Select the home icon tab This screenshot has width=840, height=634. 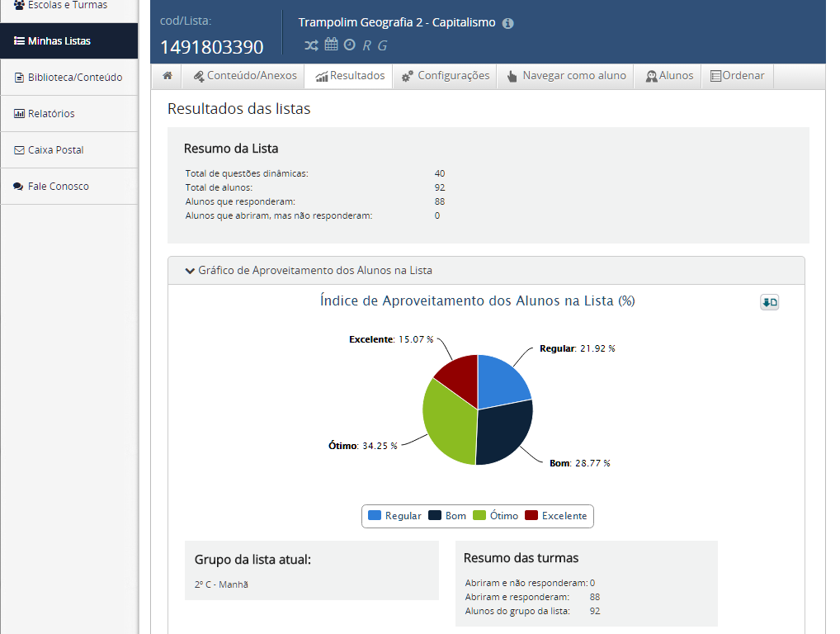tap(167, 75)
